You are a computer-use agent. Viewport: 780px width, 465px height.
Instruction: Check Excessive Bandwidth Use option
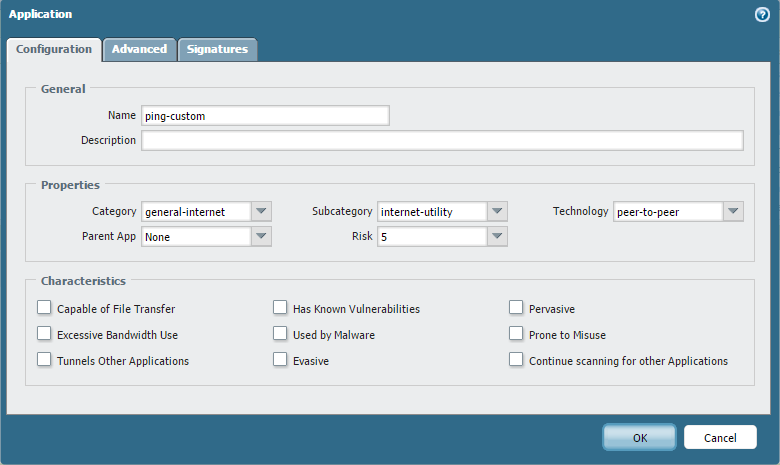coord(44,334)
